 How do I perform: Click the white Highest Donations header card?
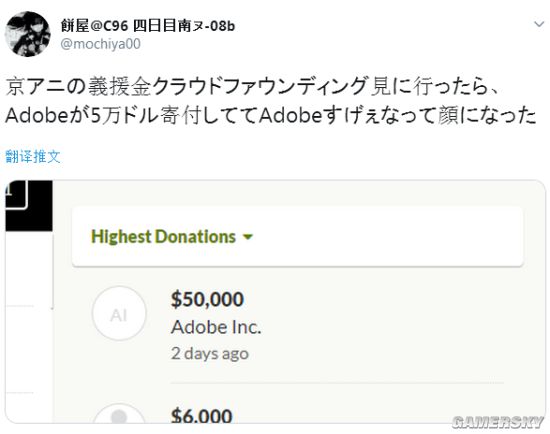297,236
